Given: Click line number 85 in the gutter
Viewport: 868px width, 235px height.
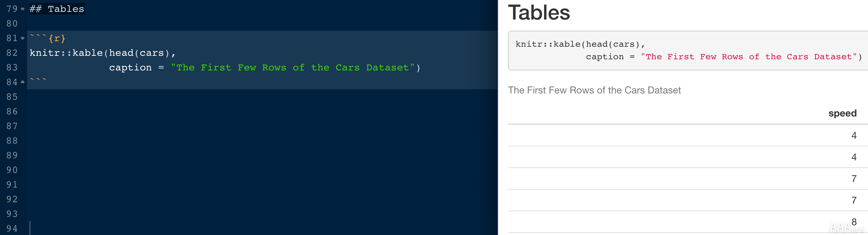Looking at the screenshot, I should (12, 97).
